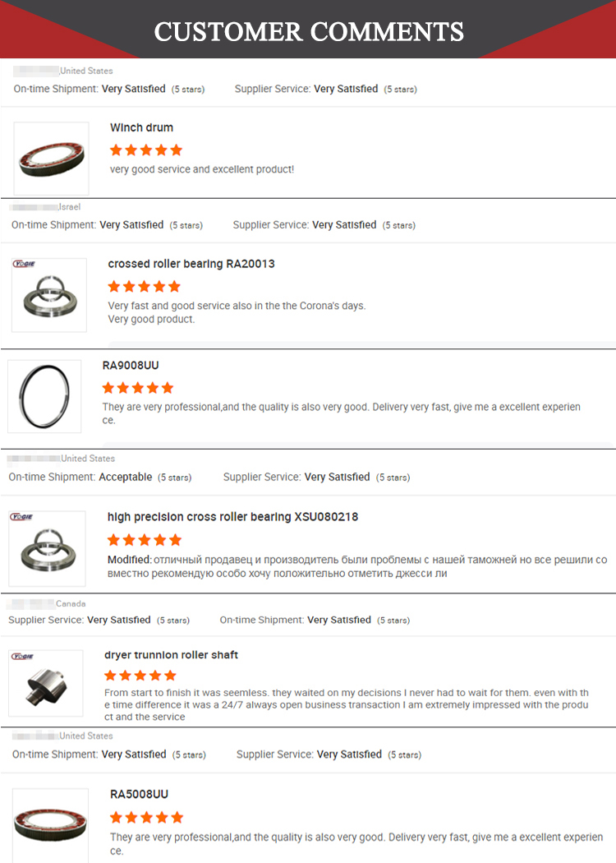Open the RA9008UU thin ring thumbnail
This screenshot has width=616, height=863.
pyautogui.click(x=44, y=396)
